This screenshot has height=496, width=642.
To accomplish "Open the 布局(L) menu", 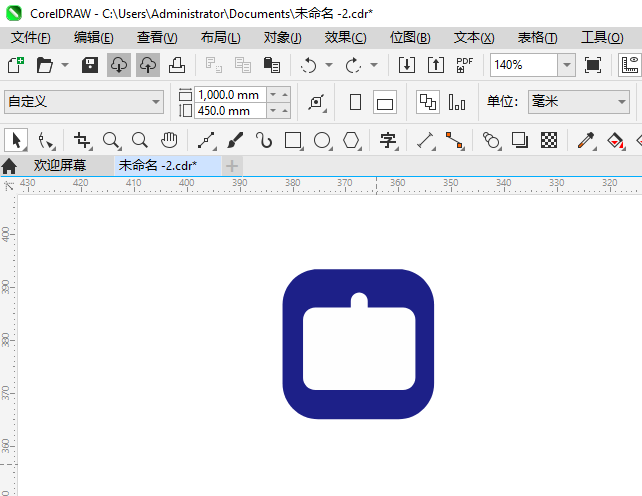I will click(x=221, y=38).
